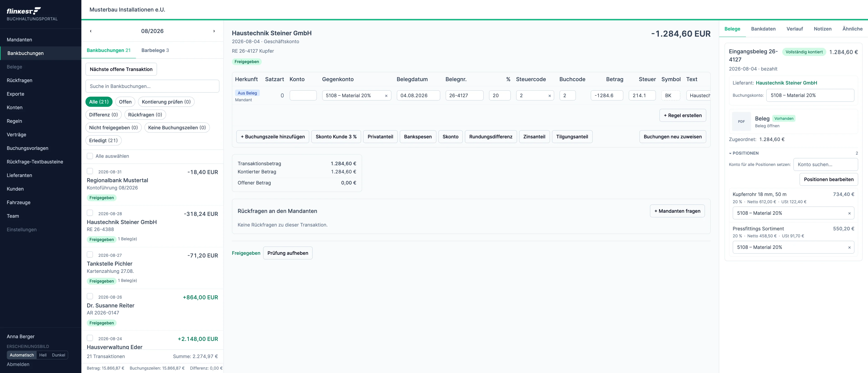Click + Mandanten fragen button
Image resolution: width=868 pixels, height=373 pixels.
click(677, 211)
